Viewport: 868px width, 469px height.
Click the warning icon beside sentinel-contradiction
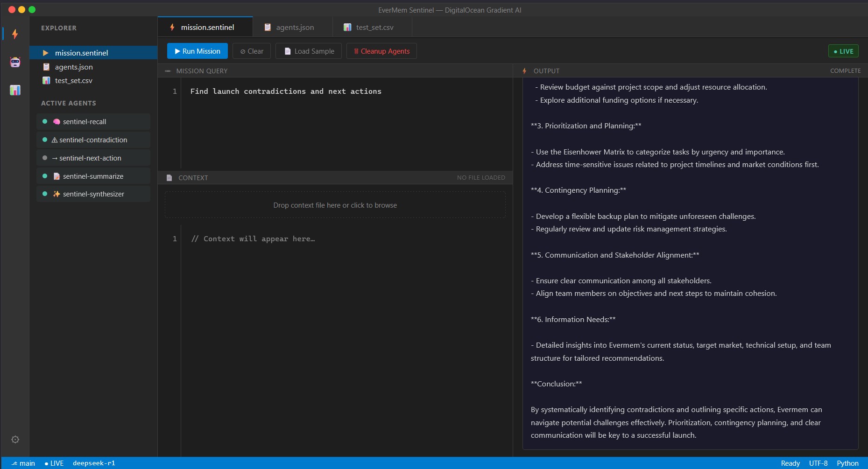point(55,140)
